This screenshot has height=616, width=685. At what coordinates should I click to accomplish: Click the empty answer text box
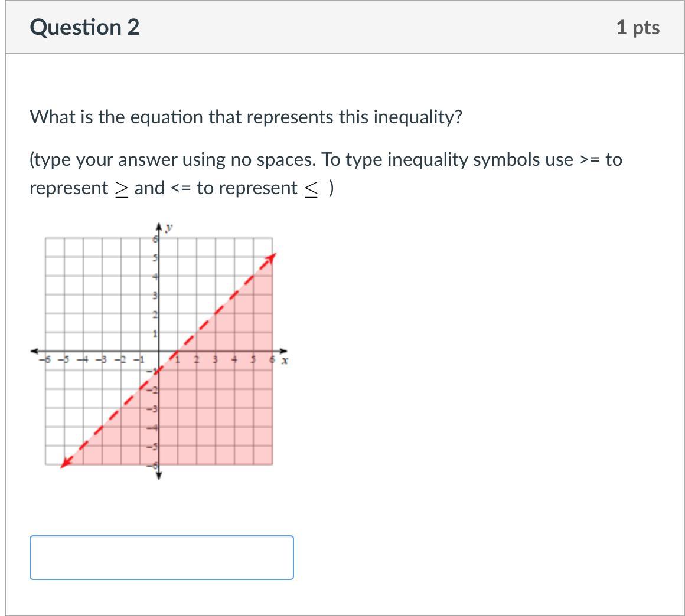point(161,557)
